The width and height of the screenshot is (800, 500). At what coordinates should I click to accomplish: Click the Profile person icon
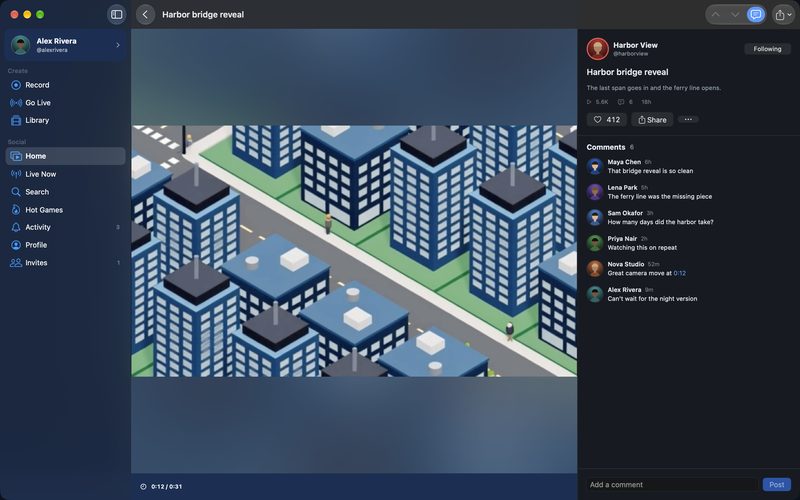pyautogui.click(x=16, y=245)
